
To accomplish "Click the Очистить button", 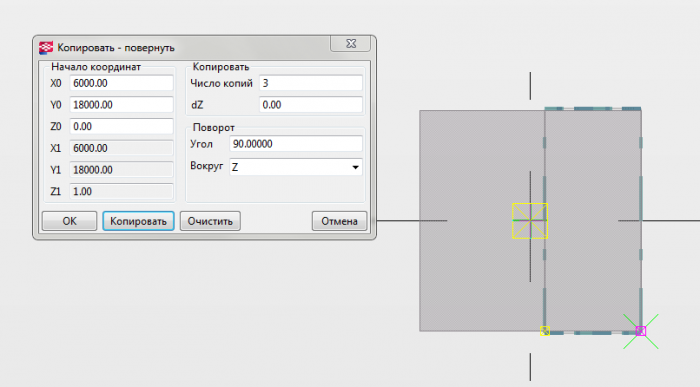I will pos(210,221).
